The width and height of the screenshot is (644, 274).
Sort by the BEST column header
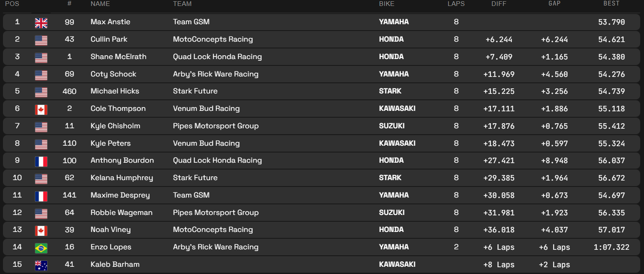point(611,4)
